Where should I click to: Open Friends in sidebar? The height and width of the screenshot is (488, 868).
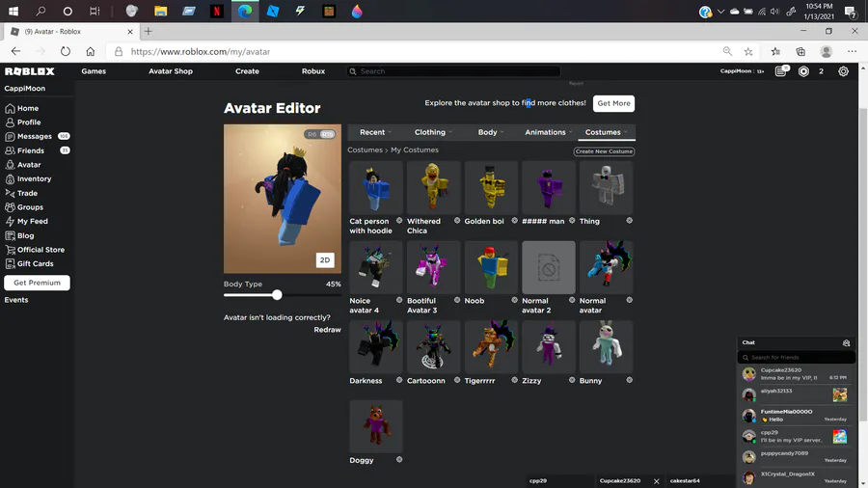point(31,150)
